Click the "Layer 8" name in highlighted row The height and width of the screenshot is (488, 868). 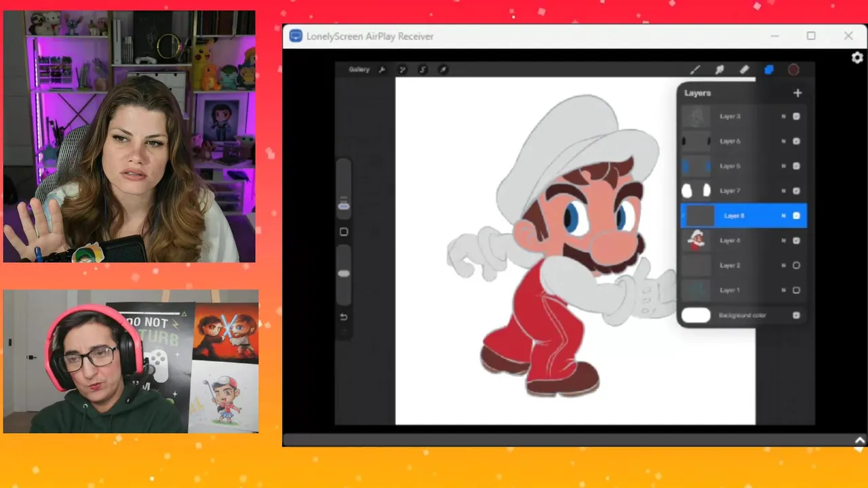[734, 216]
